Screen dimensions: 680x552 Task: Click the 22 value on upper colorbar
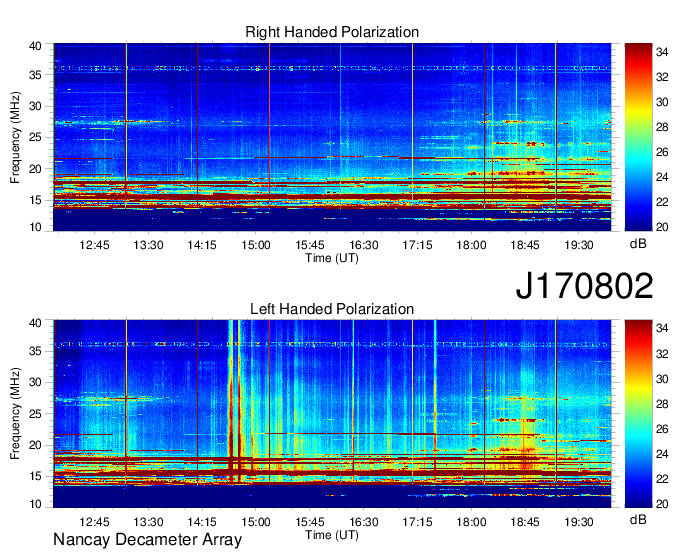[x=662, y=202]
